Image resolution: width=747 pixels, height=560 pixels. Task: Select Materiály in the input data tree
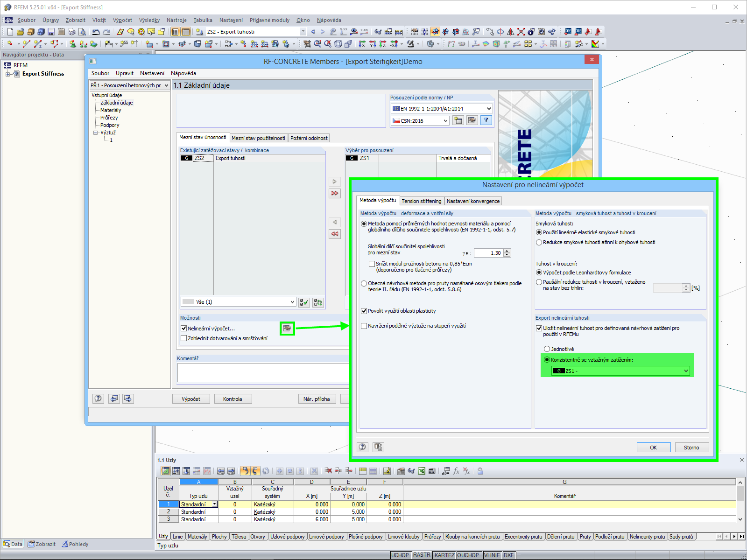111,110
